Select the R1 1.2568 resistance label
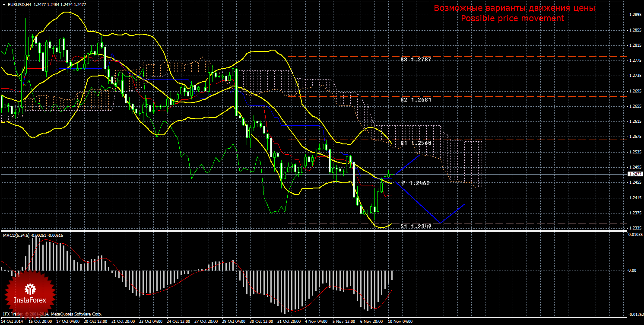 tap(416, 143)
